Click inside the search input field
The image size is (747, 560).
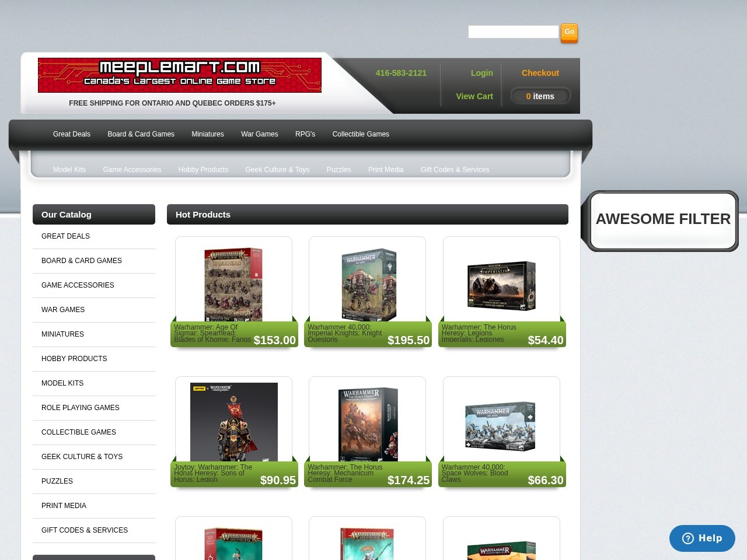[512, 32]
